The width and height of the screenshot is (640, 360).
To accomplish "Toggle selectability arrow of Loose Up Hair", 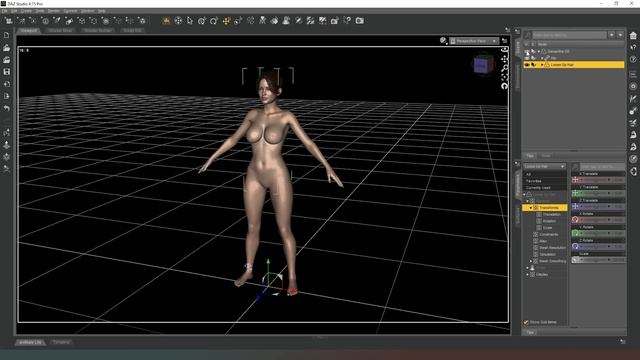I will (533, 64).
